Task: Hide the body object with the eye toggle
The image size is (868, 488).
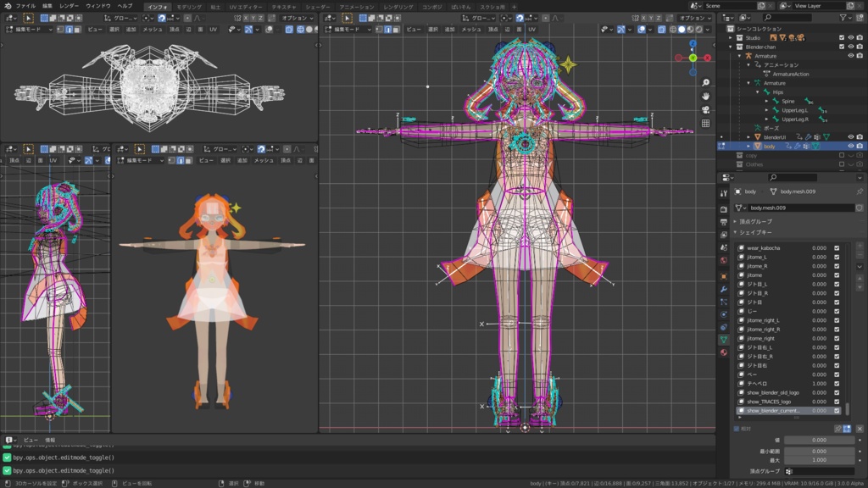Action: pyautogui.click(x=850, y=145)
